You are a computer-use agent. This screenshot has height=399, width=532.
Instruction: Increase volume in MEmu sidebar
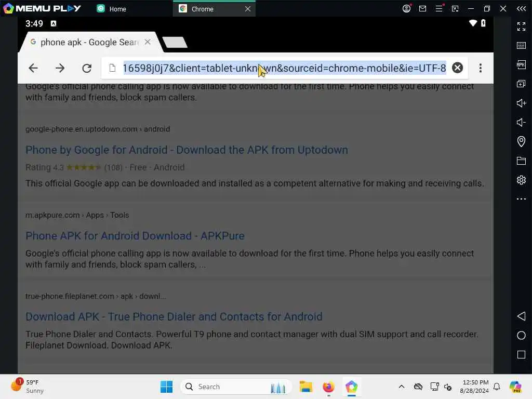pyautogui.click(x=521, y=103)
